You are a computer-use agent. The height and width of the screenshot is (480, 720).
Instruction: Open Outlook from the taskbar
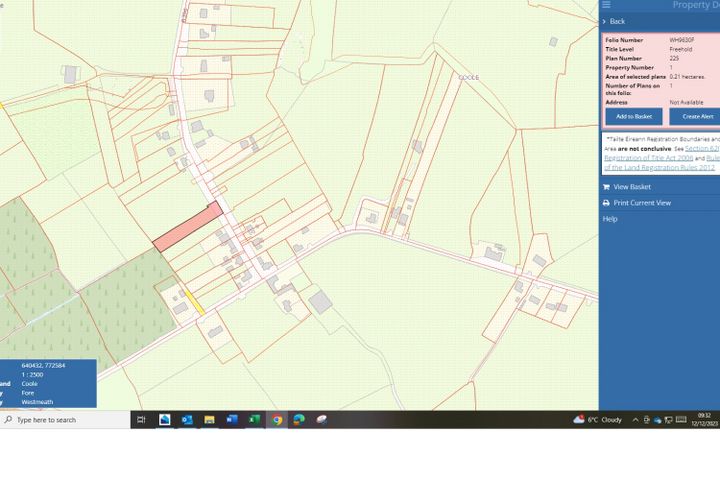coord(187,420)
